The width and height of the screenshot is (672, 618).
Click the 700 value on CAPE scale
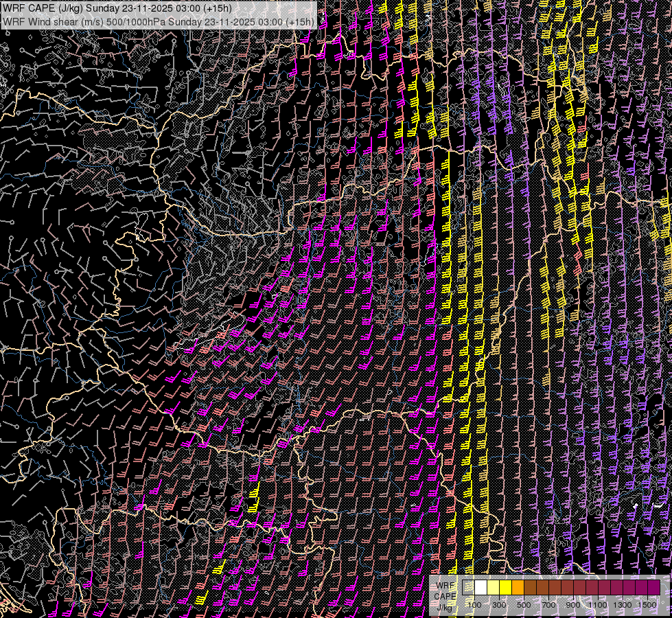[548, 605]
